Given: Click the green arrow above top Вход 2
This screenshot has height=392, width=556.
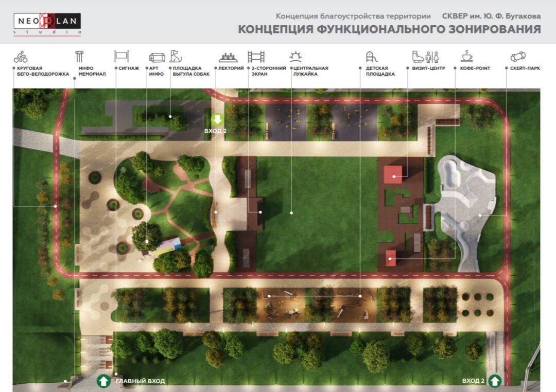Looking at the screenshot, I should click(217, 120).
